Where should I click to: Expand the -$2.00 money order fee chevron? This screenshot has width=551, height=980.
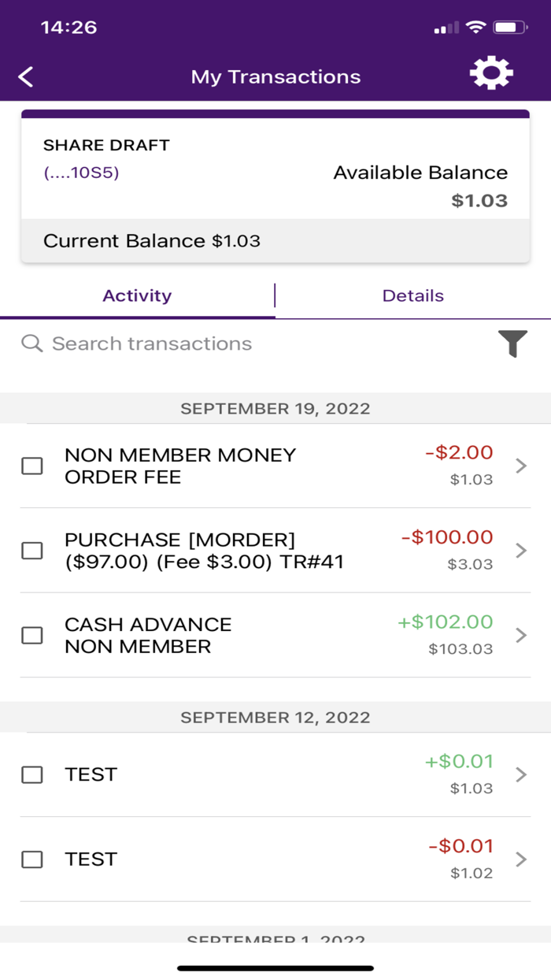(520, 466)
